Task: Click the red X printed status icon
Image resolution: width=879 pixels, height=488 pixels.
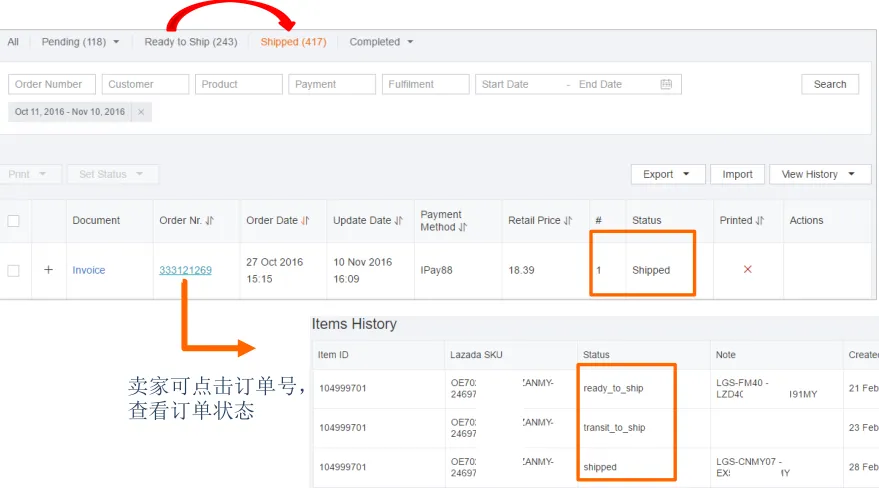Action: coord(747,269)
